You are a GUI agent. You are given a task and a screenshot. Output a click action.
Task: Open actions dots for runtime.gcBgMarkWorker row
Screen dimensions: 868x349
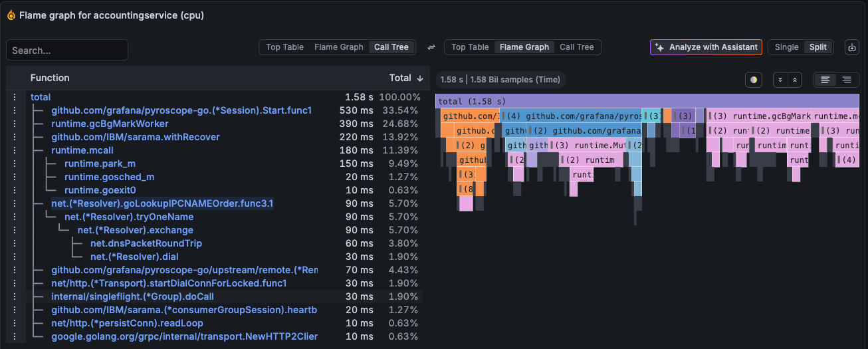click(x=13, y=124)
